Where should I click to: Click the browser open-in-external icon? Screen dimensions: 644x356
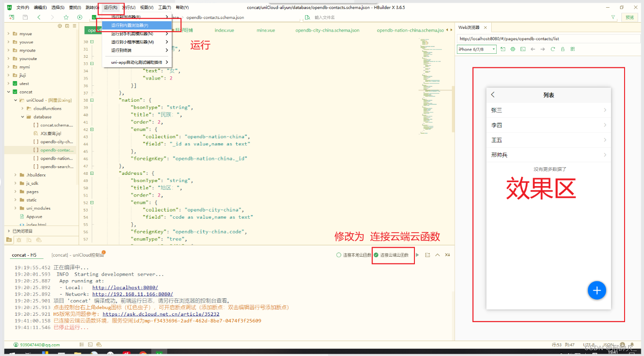503,49
